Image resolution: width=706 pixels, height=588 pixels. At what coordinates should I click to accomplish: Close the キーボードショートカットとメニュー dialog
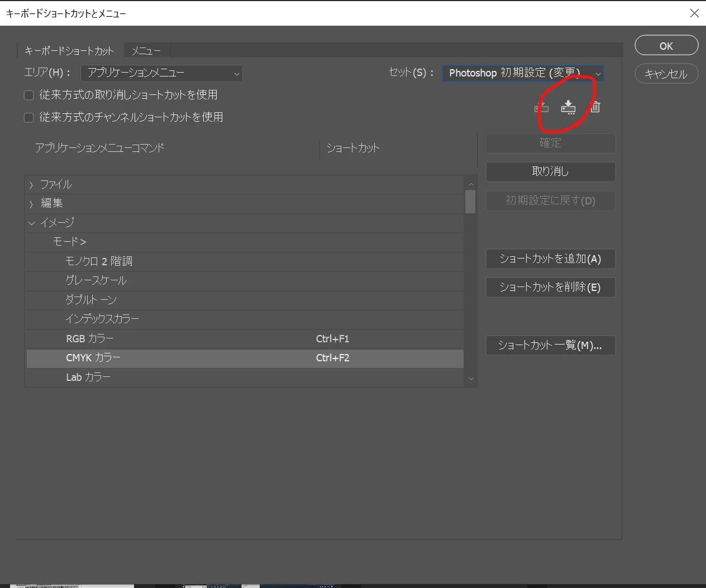click(x=694, y=13)
